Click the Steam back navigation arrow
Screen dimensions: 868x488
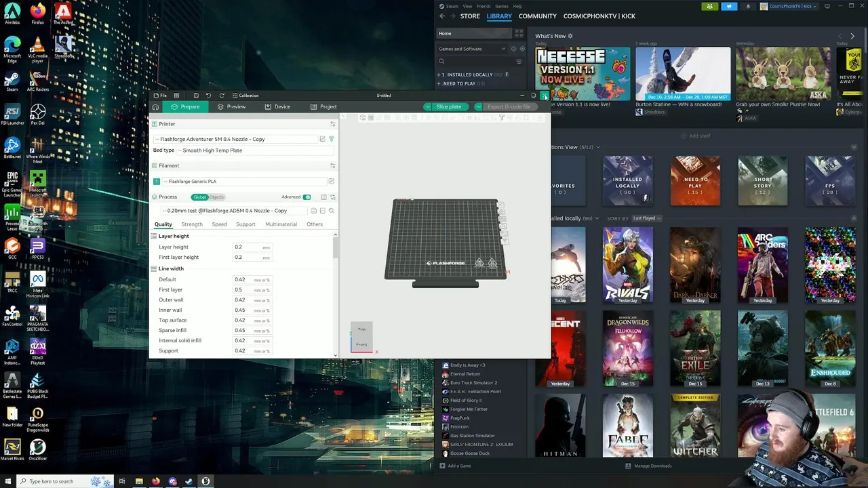point(442,16)
